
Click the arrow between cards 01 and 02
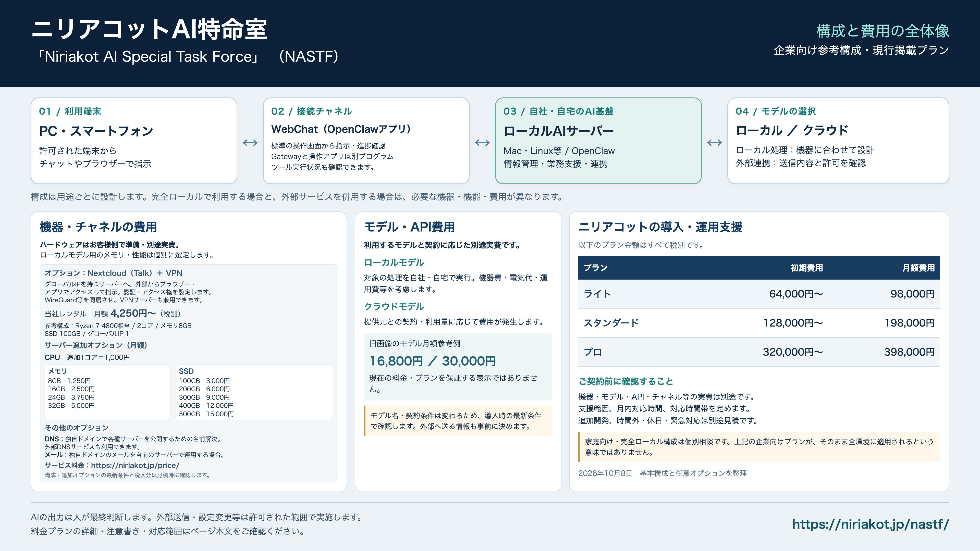click(250, 143)
